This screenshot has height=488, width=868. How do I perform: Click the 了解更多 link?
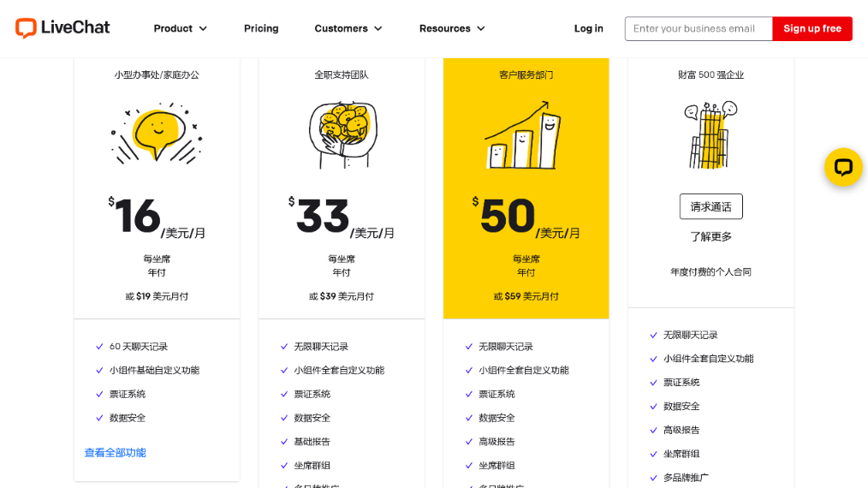(710, 236)
